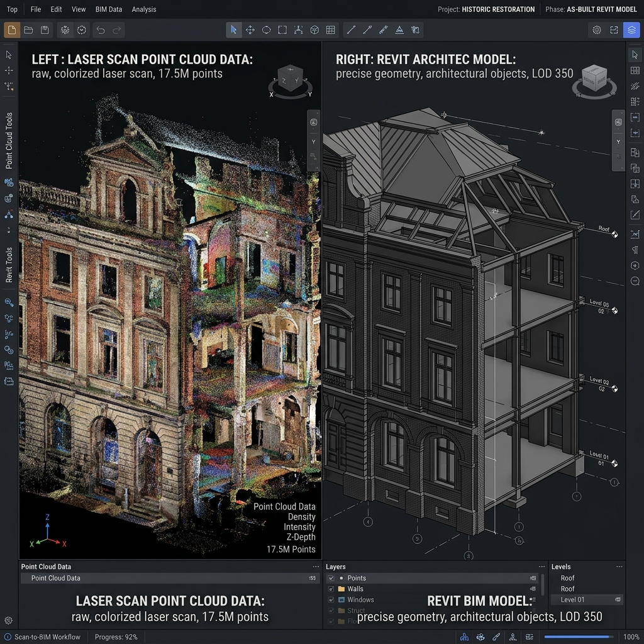Click the Undo arrow
Screen dimensions: 644x644
tap(101, 30)
